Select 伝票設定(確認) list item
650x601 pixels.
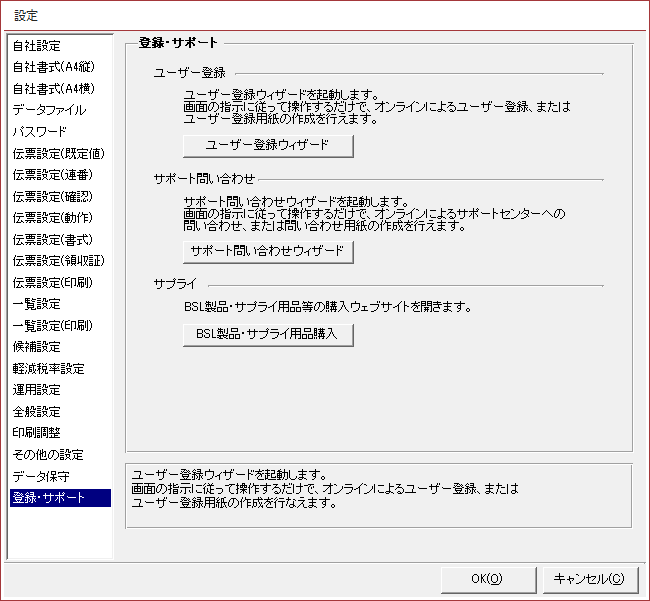[x=60, y=196]
